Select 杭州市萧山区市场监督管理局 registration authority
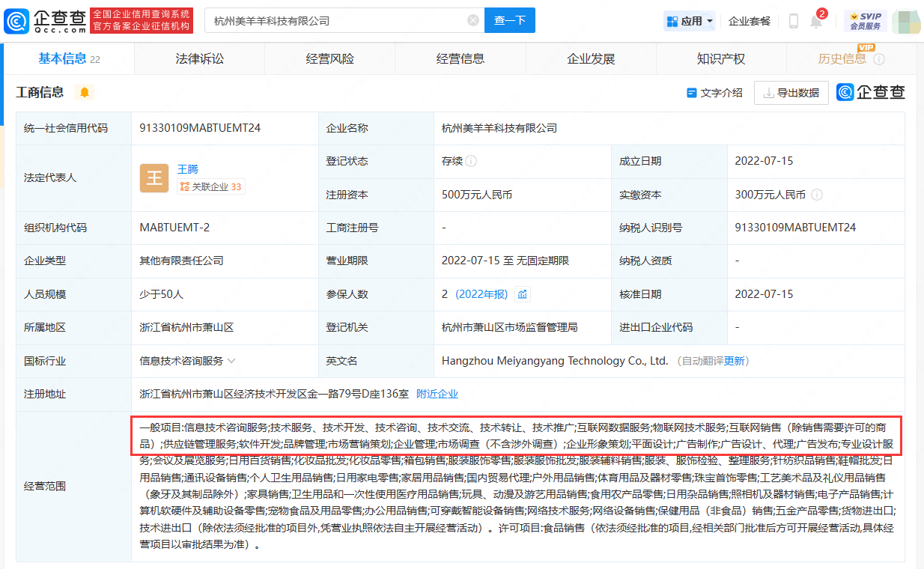Screen dimensions: 924x569 (x=509, y=328)
